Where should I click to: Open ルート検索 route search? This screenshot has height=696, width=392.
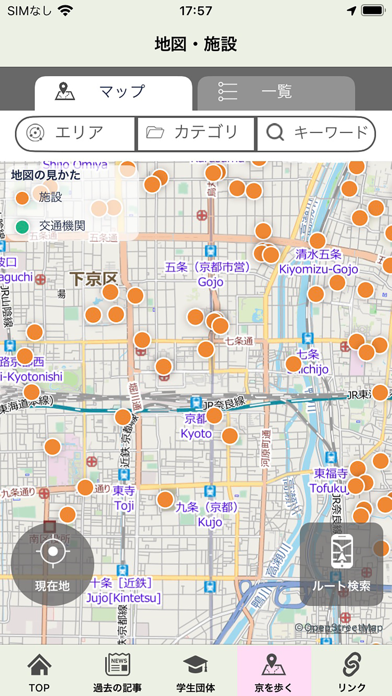[341, 564]
